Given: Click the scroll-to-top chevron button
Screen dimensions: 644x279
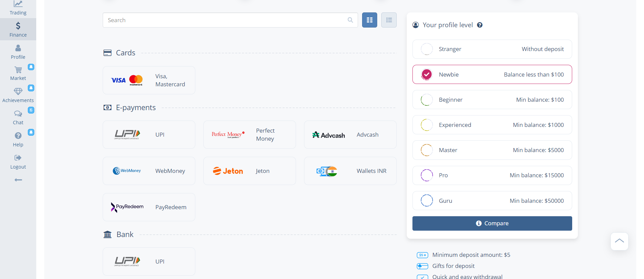Looking at the screenshot, I should tap(620, 241).
